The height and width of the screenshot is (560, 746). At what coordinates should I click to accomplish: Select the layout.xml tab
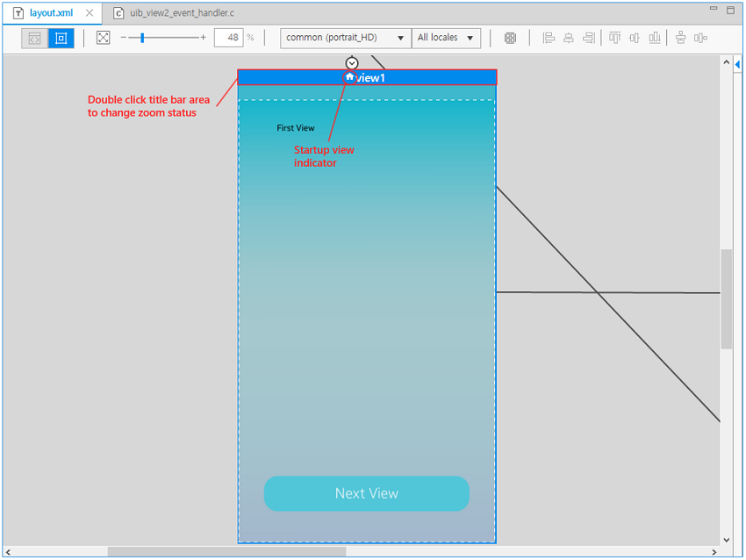coord(50,13)
